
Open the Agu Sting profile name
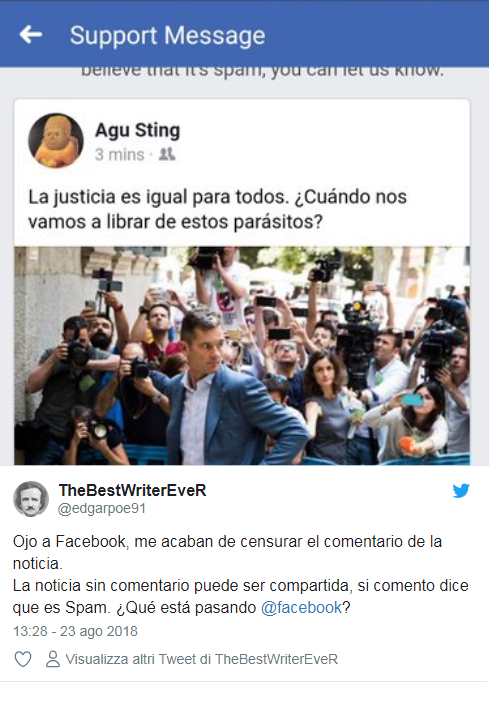coord(137,130)
